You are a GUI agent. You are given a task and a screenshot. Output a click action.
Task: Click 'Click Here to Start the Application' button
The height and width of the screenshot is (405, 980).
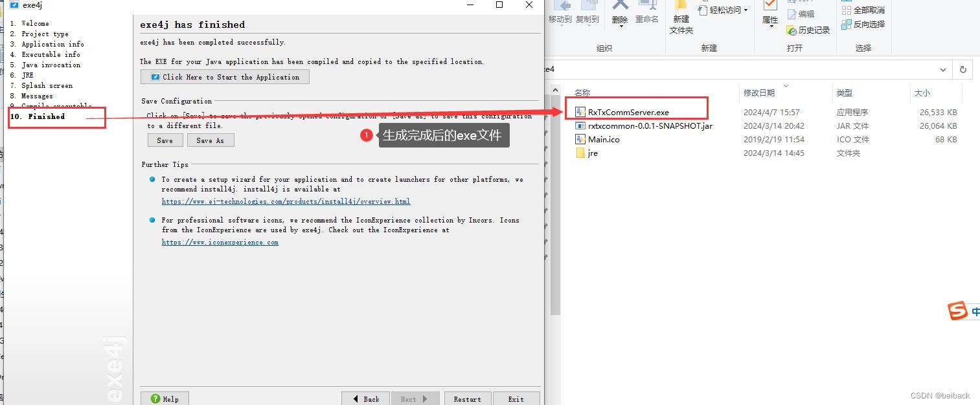point(225,77)
